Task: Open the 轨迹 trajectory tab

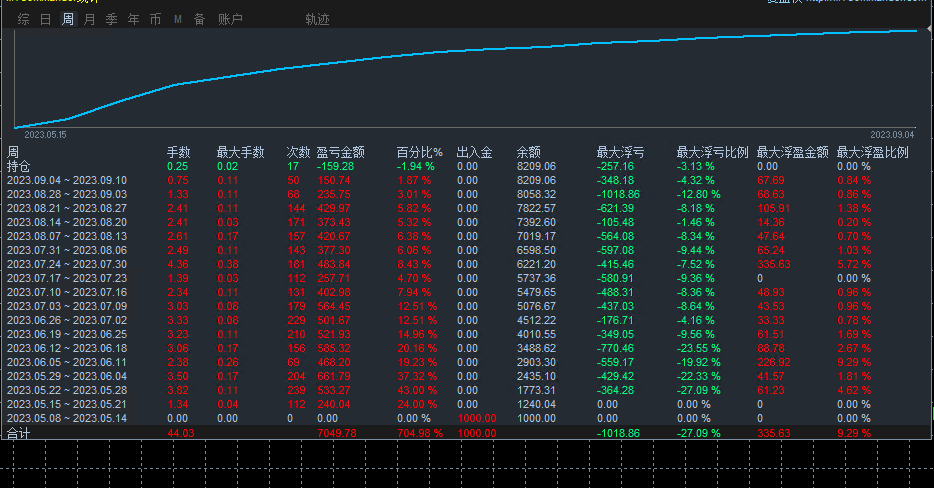Action: click(317, 19)
